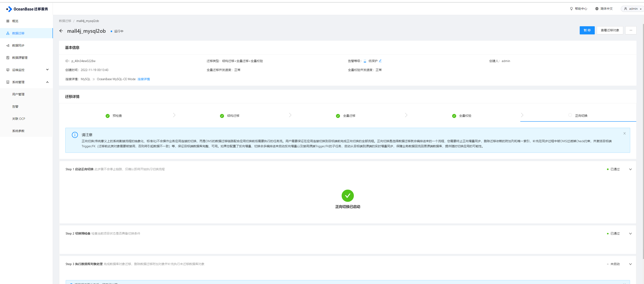Open the more actions (…) button
This screenshot has width=644, height=284.
(631, 30)
